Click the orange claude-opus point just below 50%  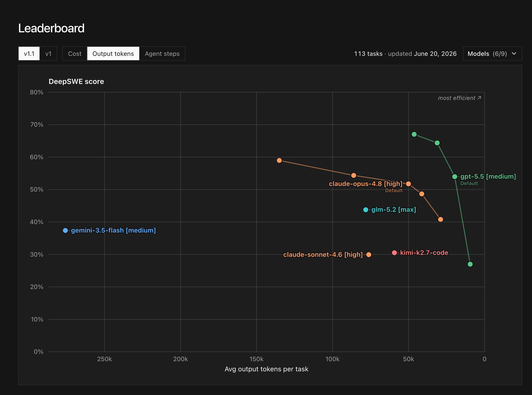422,194
